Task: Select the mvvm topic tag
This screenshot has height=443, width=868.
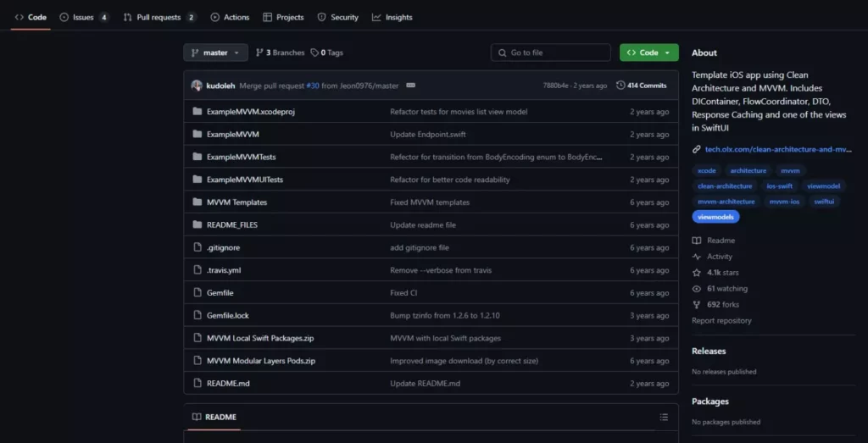Action: [x=790, y=171]
